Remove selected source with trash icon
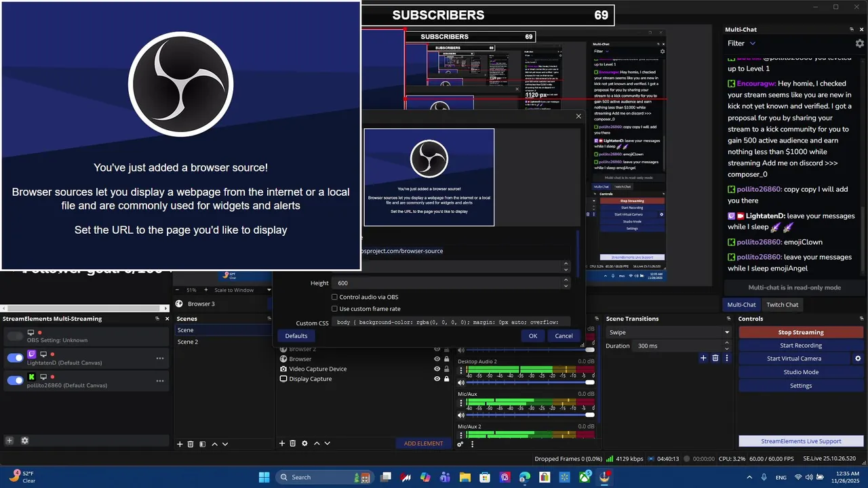This screenshot has height=488, width=868. (x=293, y=443)
